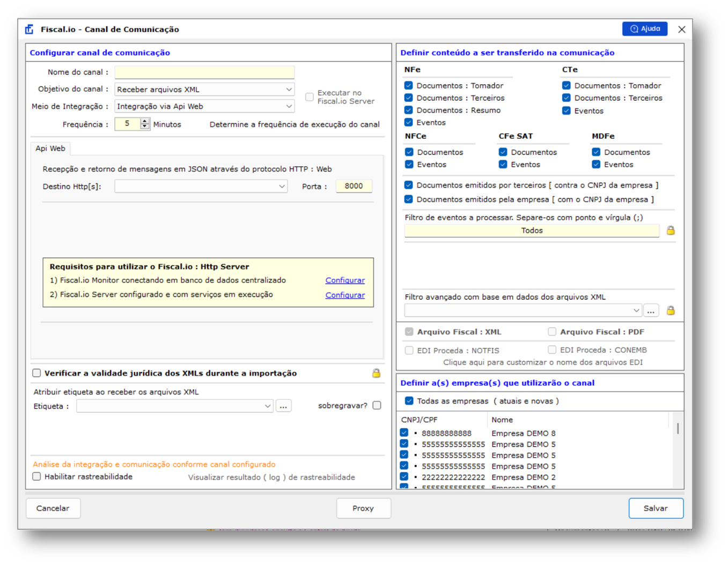728x565 pixels.
Task: Uncheck NFCe Eventos checkbox
Action: [x=409, y=164]
